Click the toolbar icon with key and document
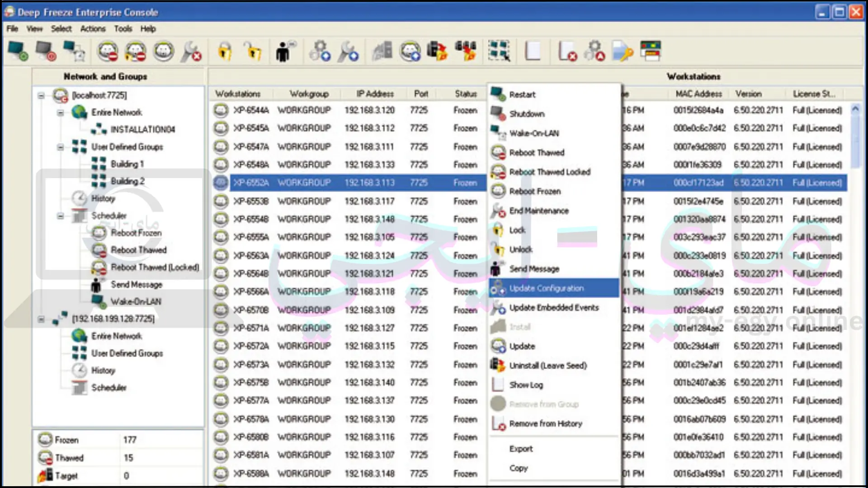 [x=623, y=51]
